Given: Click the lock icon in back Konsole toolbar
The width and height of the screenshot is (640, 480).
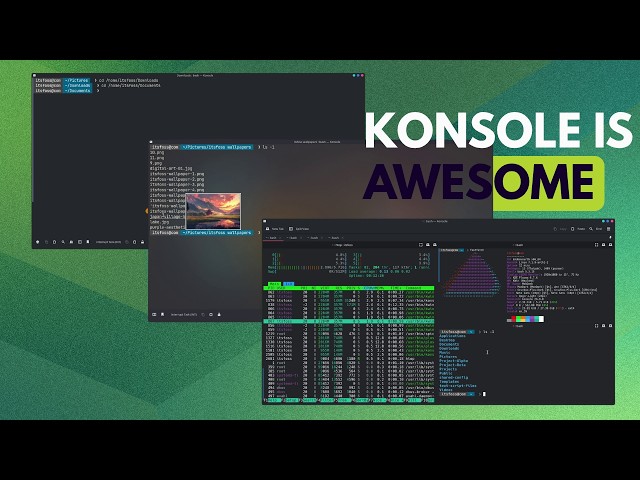Looking at the screenshot, I should (x=142, y=242).
